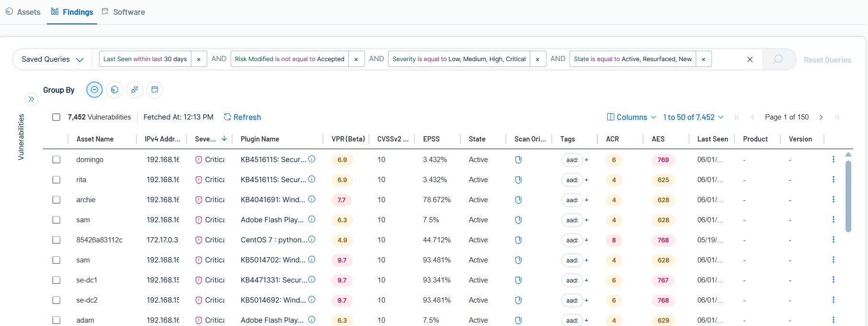Click the Plugin Name column header
Viewport: 868px width, 326px height.
click(260, 139)
